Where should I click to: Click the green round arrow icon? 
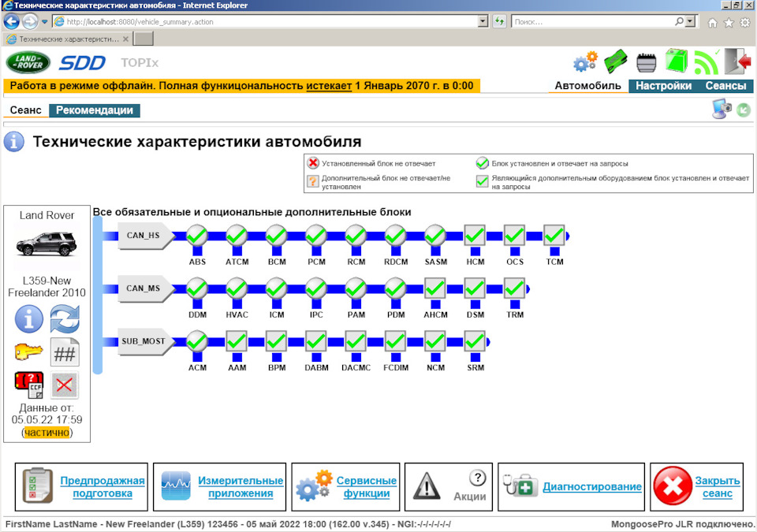744,110
